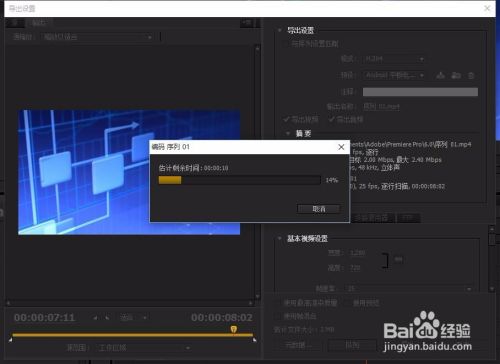Click the orange preview timeline bar
Screen dimensions: 500x364
[x=132, y=335]
